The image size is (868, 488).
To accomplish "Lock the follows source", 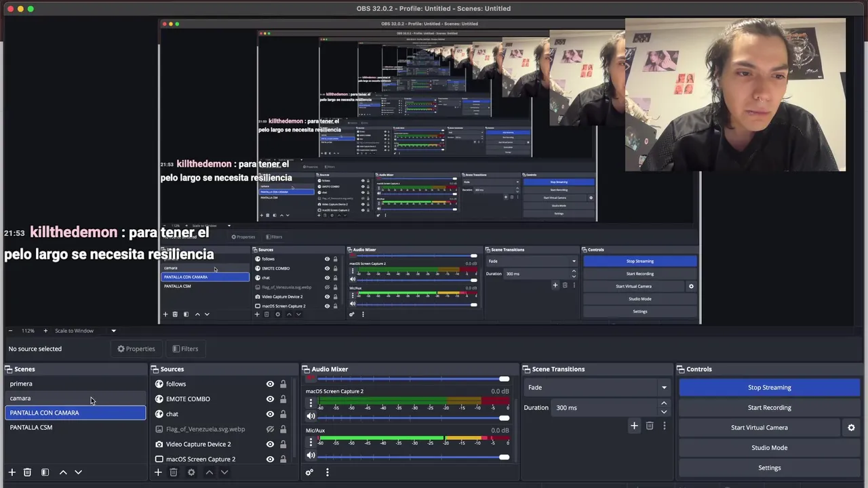I will click(x=283, y=384).
